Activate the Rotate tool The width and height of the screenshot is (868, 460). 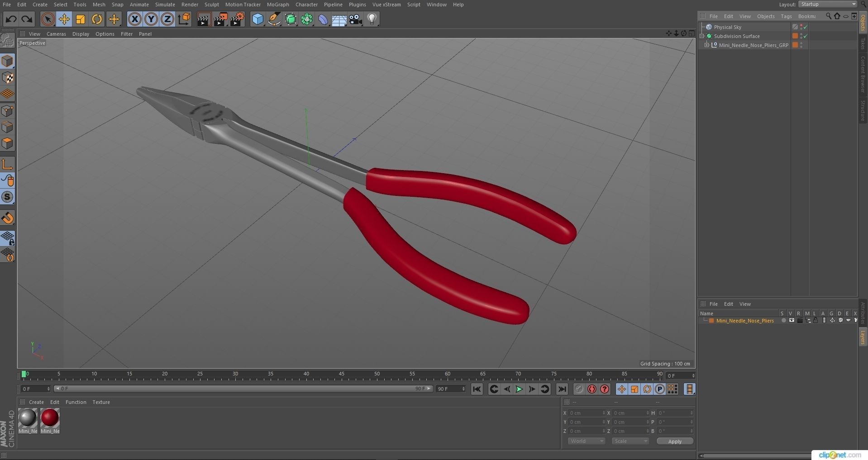coord(97,19)
